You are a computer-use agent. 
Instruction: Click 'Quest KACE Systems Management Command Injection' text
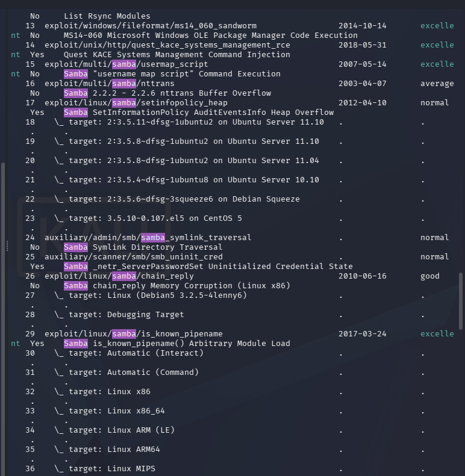[177, 55]
